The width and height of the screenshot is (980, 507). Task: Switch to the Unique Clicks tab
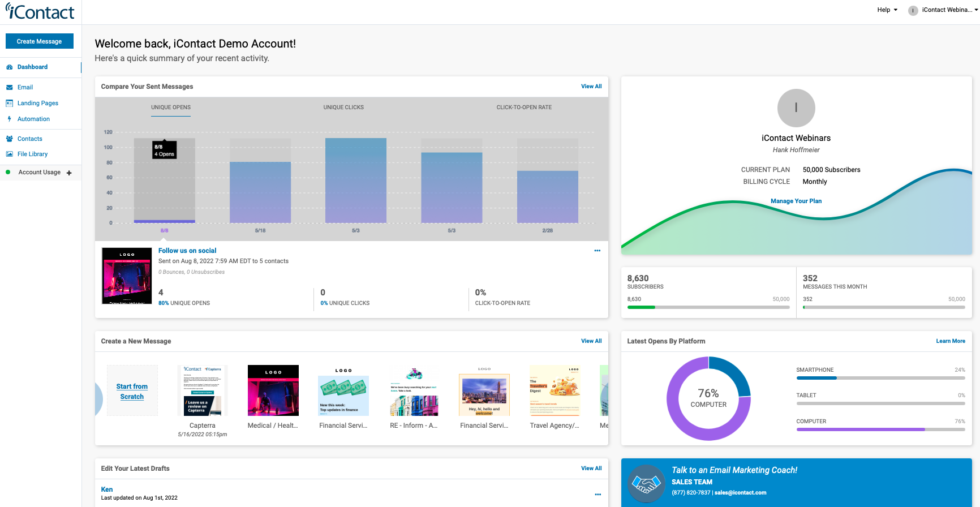pos(343,108)
